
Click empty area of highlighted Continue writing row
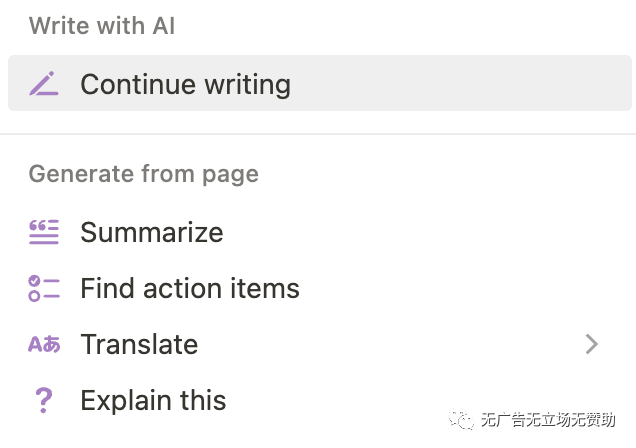[458, 84]
